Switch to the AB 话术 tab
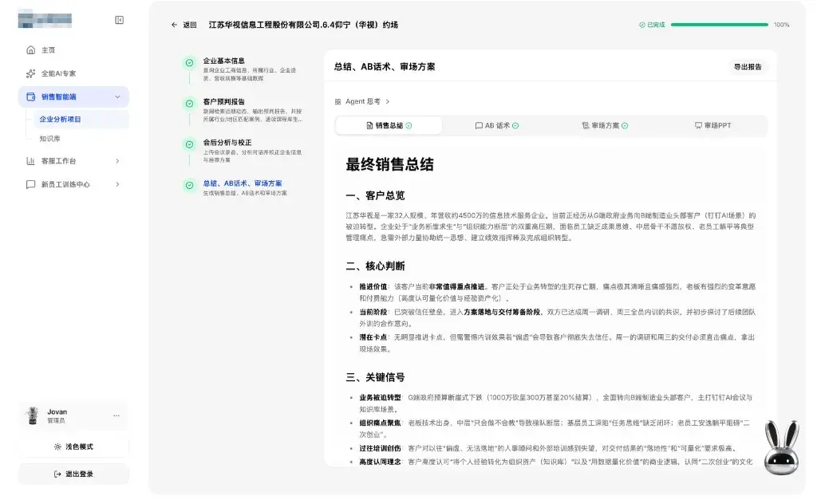 497,125
